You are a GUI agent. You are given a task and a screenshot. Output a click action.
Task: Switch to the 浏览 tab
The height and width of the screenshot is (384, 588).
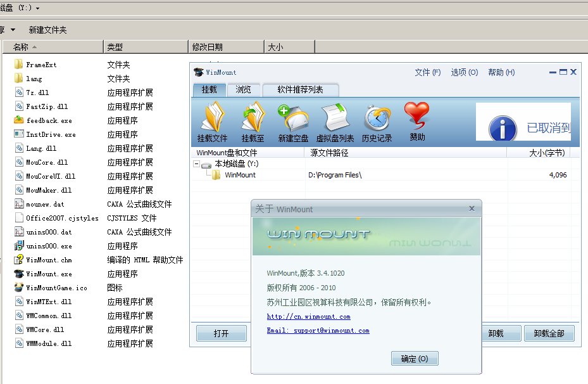(x=243, y=89)
